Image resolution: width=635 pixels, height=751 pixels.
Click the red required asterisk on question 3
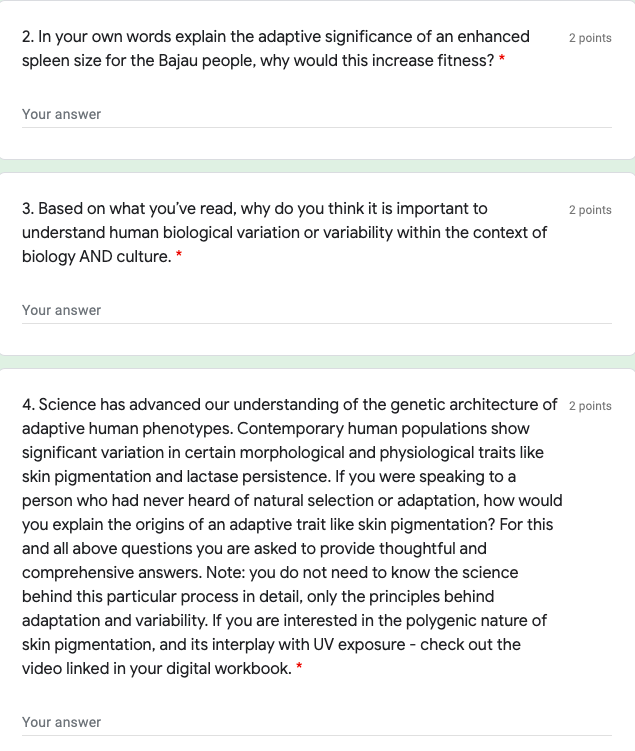click(x=179, y=257)
